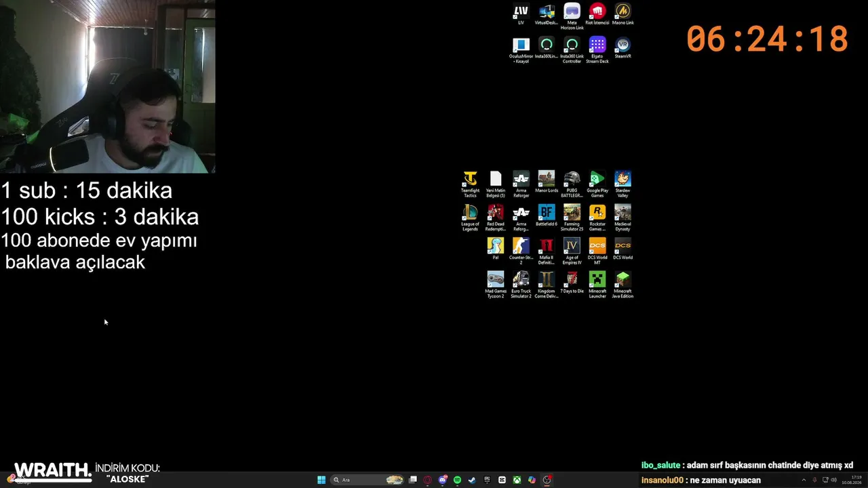Open the Battlefield 6 desktop shortcut

[x=546, y=216]
